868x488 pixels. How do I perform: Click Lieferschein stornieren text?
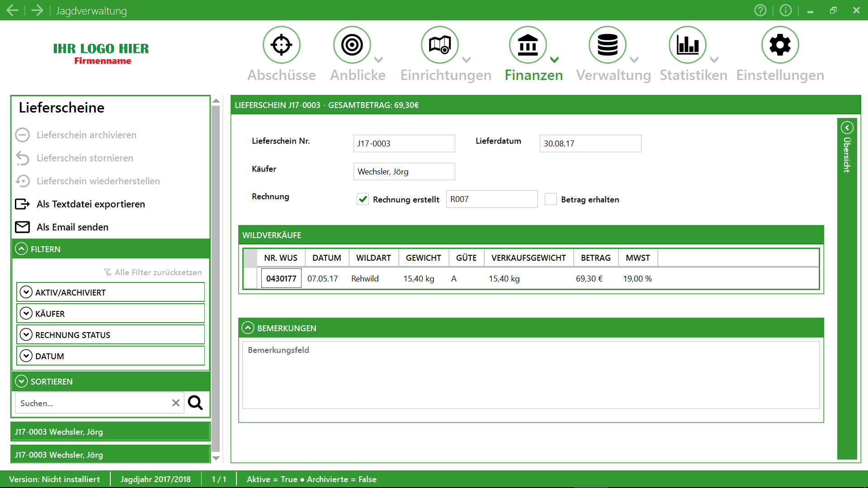click(x=85, y=158)
